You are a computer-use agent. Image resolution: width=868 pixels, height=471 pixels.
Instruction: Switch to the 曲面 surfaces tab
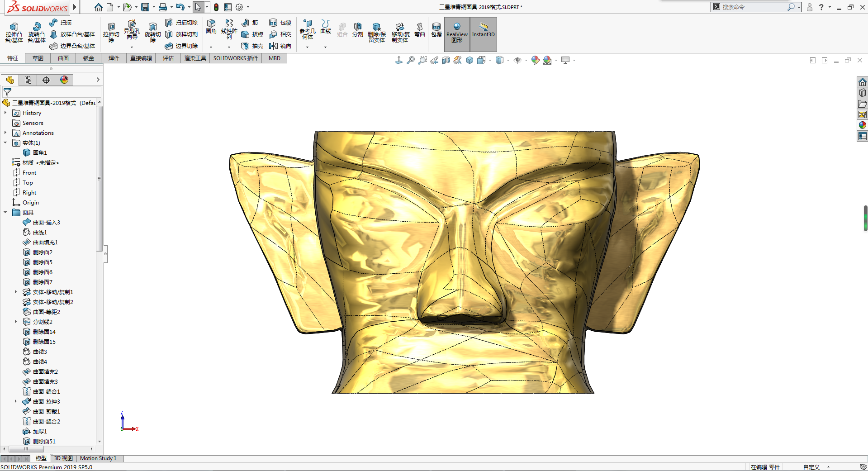pyautogui.click(x=63, y=58)
